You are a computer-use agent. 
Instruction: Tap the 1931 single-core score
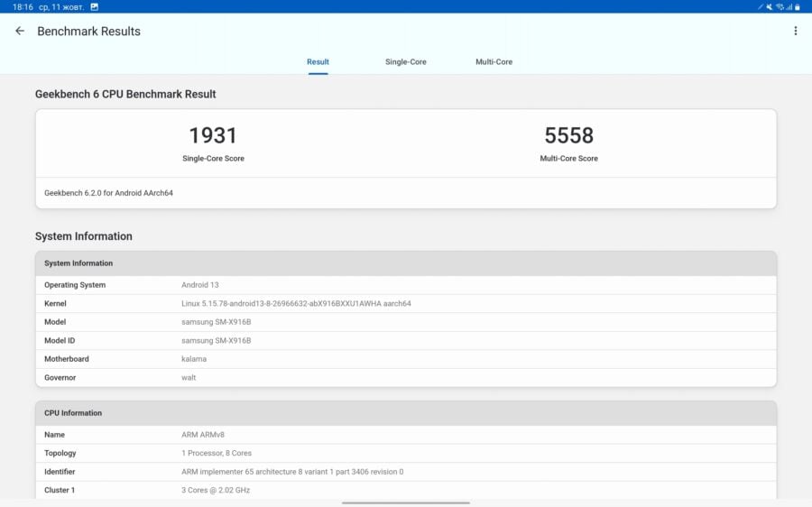[213, 135]
